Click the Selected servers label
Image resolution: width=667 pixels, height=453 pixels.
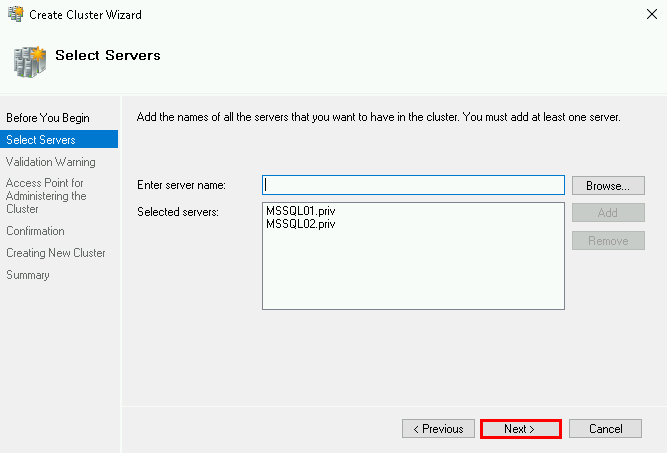[178, 212]
